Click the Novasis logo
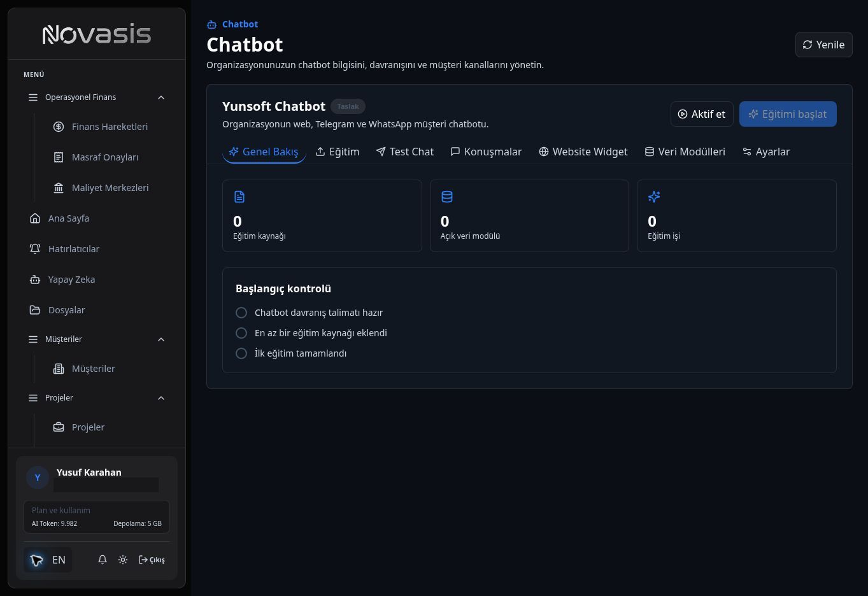The width and height of the screenshot is (868, 596). coord(97,34)
